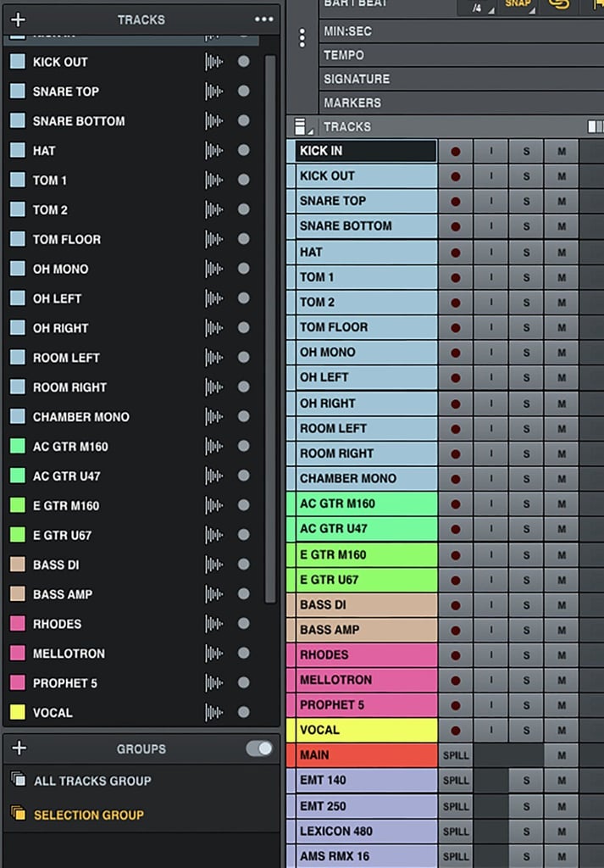The width and height of the screenshot is (604, 868).
Task: Click waveform icon for SNARE TOP track
Action: click(214, 92)
